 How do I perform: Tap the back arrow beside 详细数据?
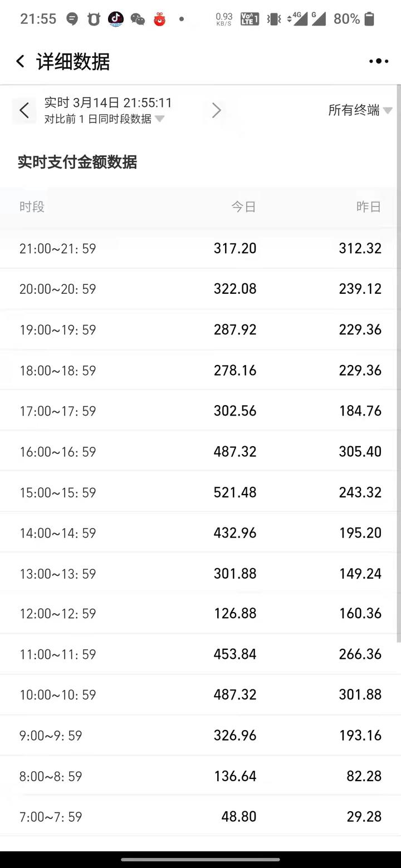click(21, 61)
